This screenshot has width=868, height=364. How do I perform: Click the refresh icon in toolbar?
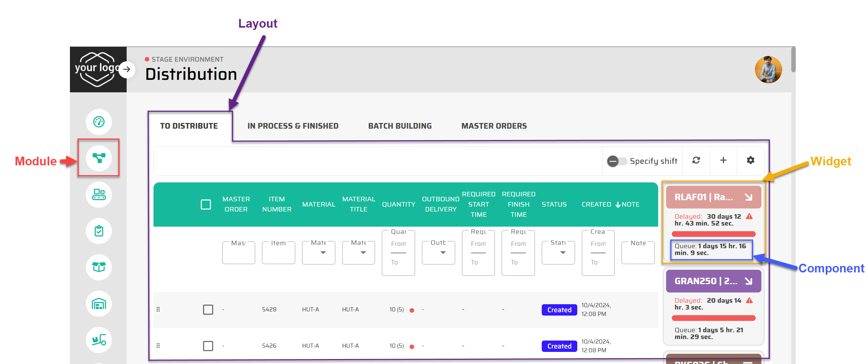point(696,160)
